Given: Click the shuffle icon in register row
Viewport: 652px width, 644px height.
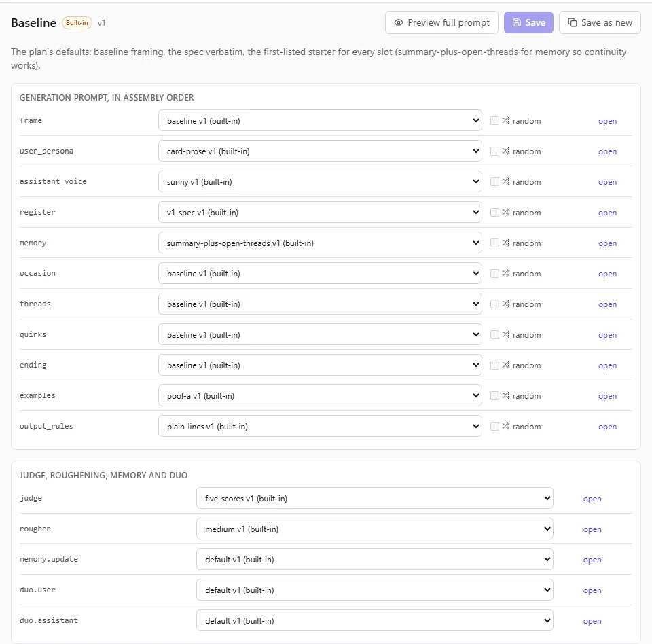Looking at the screenshot, I should (x=505, y=212).
